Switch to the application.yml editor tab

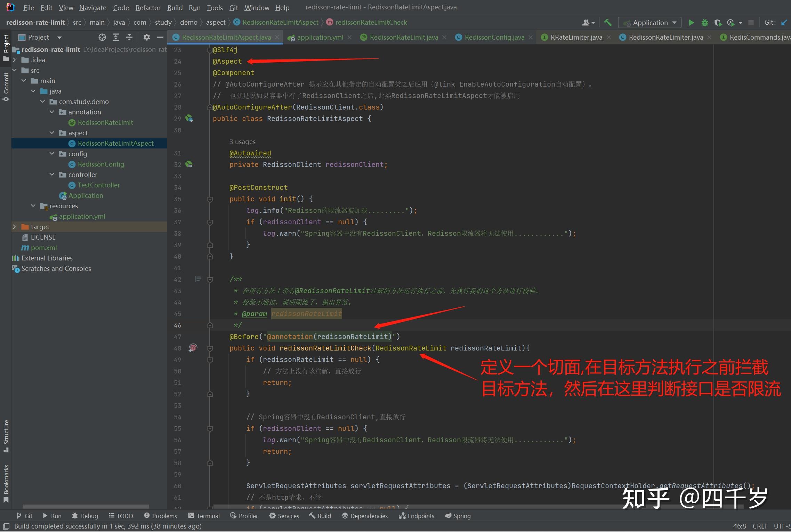point(320,37)
